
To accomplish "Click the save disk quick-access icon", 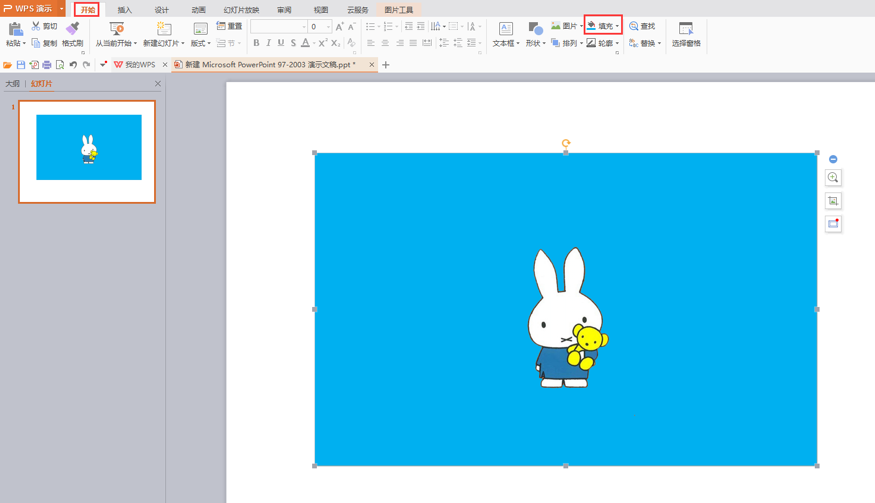I will click(x=21, y=65).
